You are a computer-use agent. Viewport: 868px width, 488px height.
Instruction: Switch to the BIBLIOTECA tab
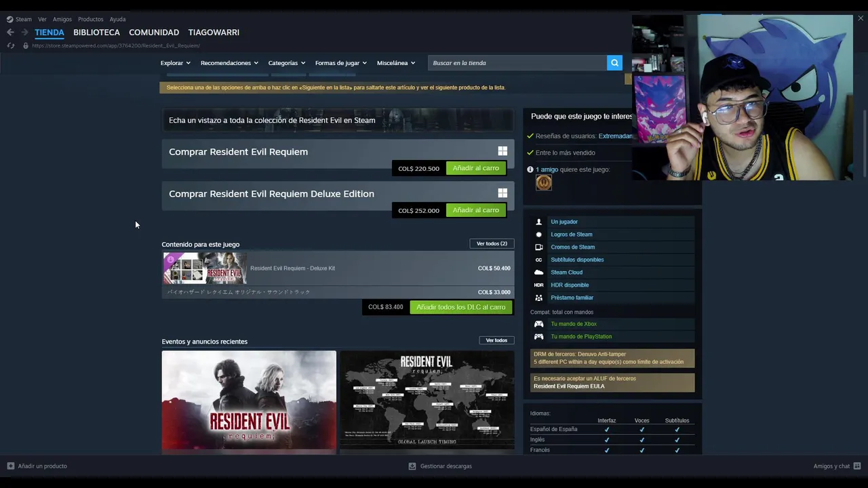(x=96, y=32)
